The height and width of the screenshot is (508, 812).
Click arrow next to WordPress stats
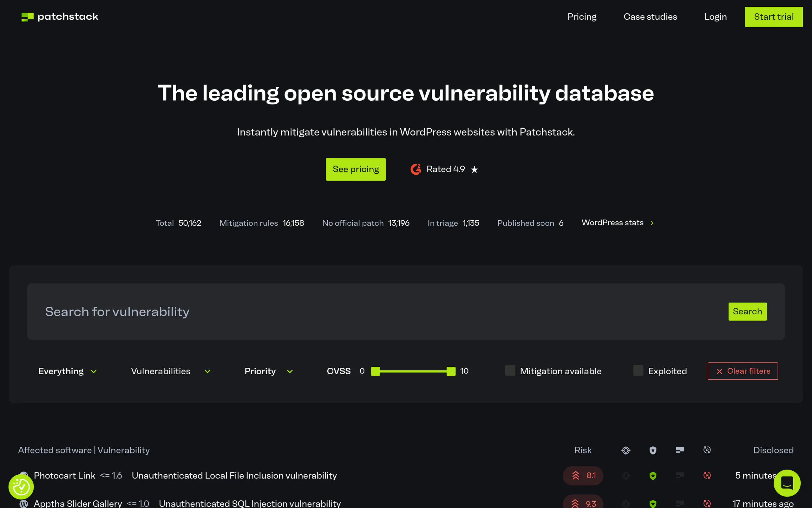(x=652, y=223)
